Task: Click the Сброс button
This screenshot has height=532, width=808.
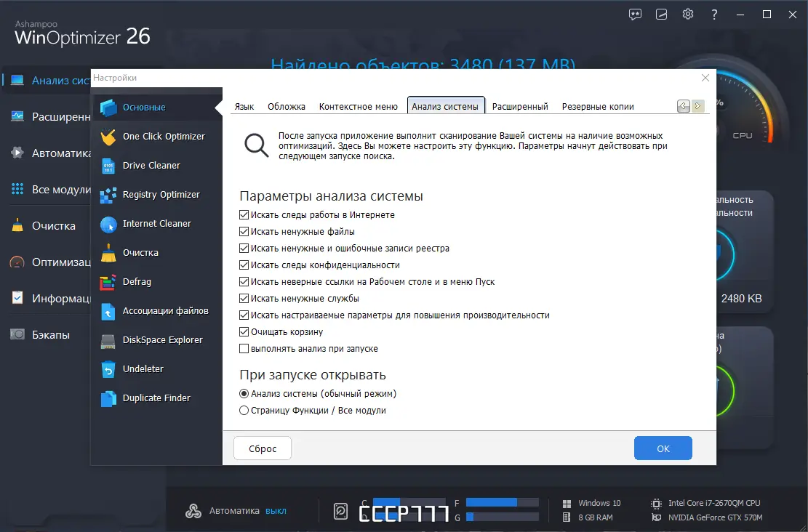Action: (262, 448)
